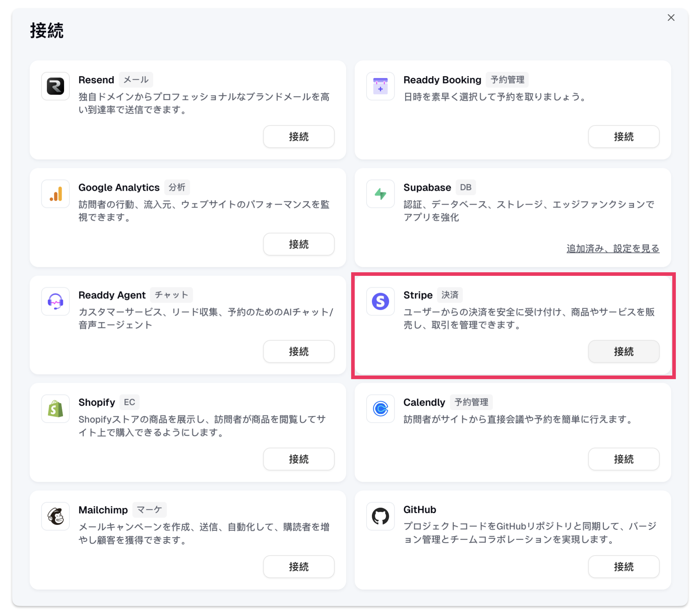This screenshot has width=698, height=616.
Task: Connect Shopify via its 接続 button
Action: click(299, 459)
